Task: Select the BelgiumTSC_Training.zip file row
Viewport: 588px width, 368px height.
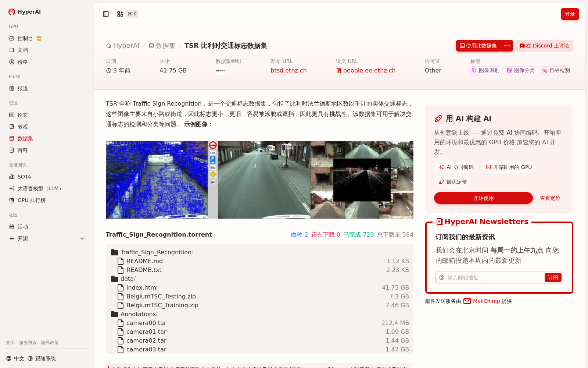Action: (259, 305)
